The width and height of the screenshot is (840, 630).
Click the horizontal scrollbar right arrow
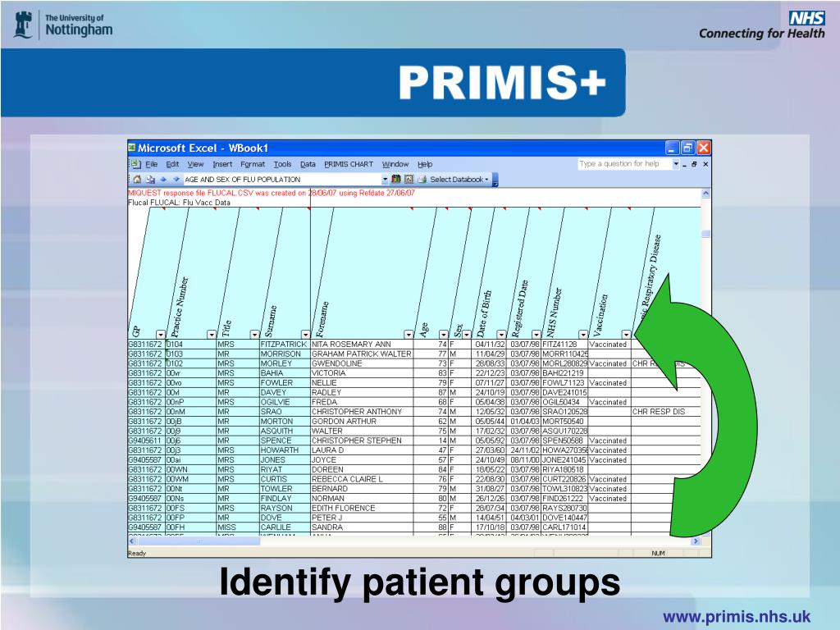pos(696,541)
